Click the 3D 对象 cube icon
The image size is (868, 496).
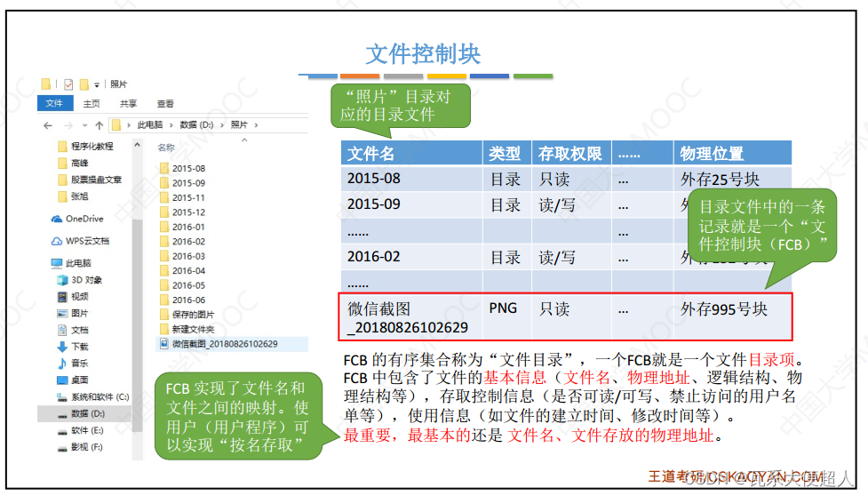tap(62, 280)
